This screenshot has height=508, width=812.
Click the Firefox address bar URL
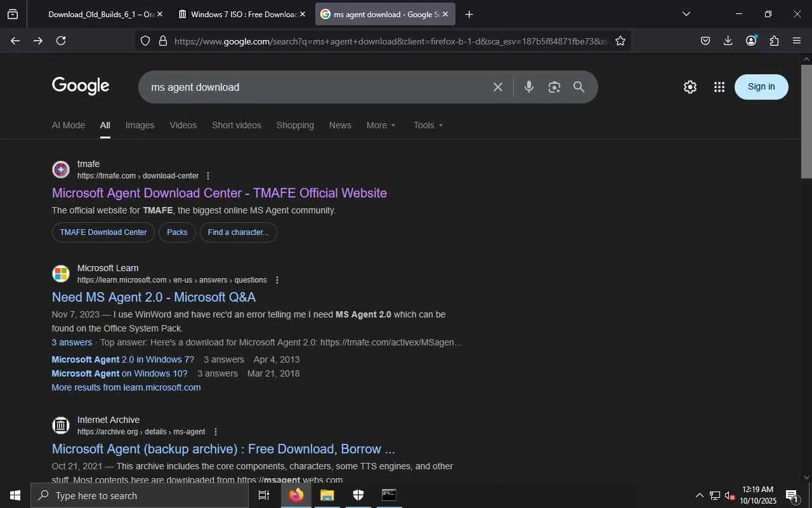[x=389, y=41]
